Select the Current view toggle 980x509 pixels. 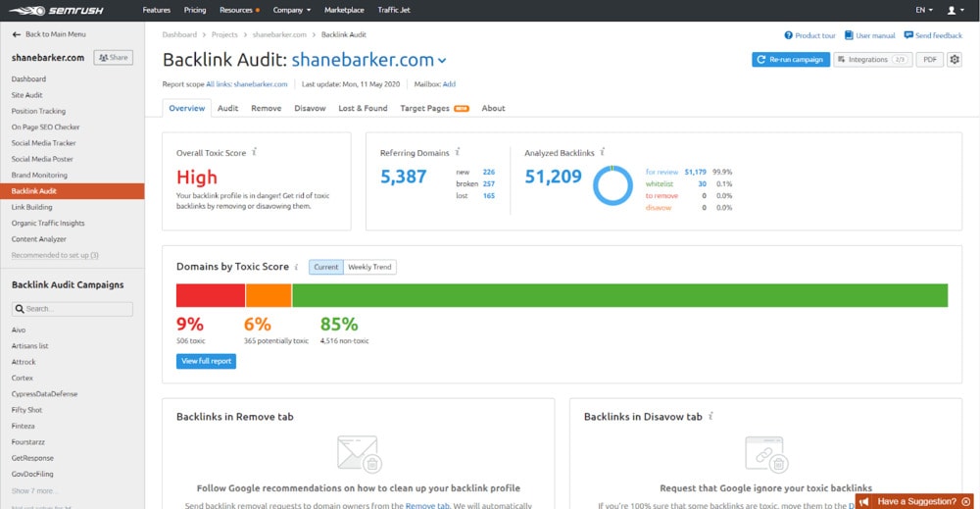tap(325, 267)
